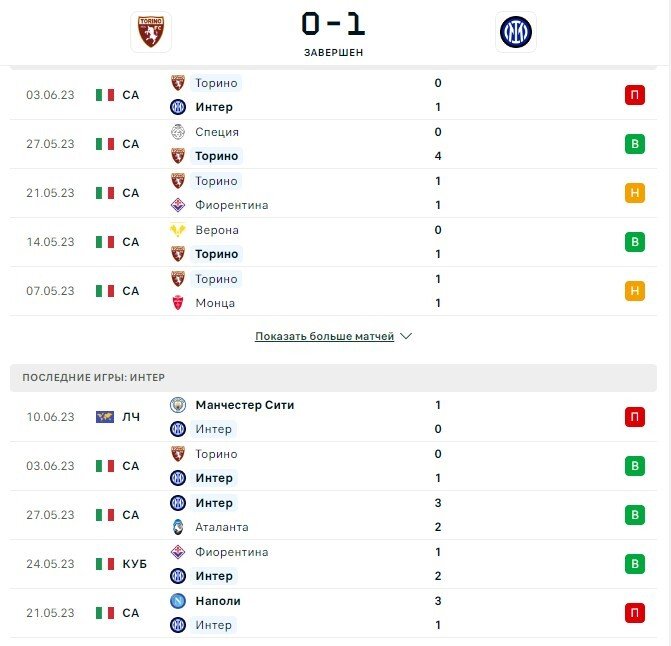The image size is (671, 646).
Task: Click the 0-1 final score
Action: [333, 24]
